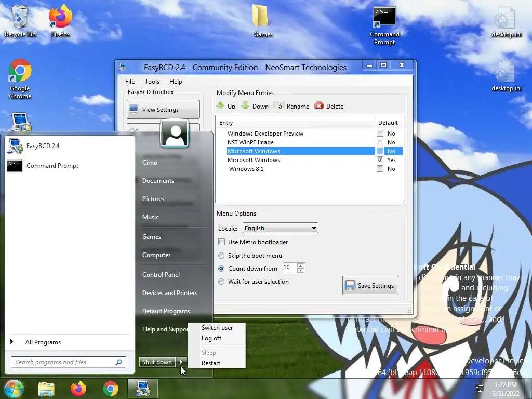
Task: Select the Google Chrome desktop icon
Action: (20, 79)
